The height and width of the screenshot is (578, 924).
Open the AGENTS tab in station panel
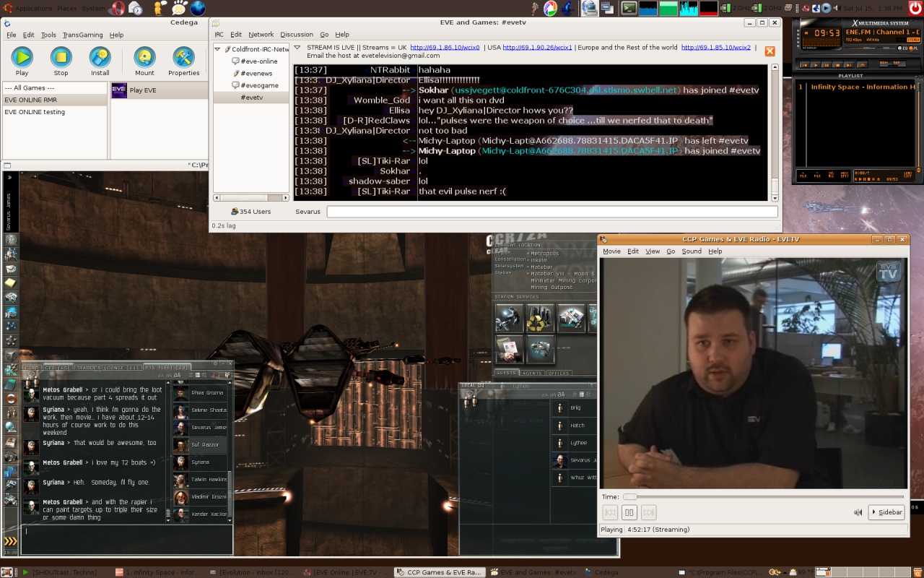coord(532,374)
